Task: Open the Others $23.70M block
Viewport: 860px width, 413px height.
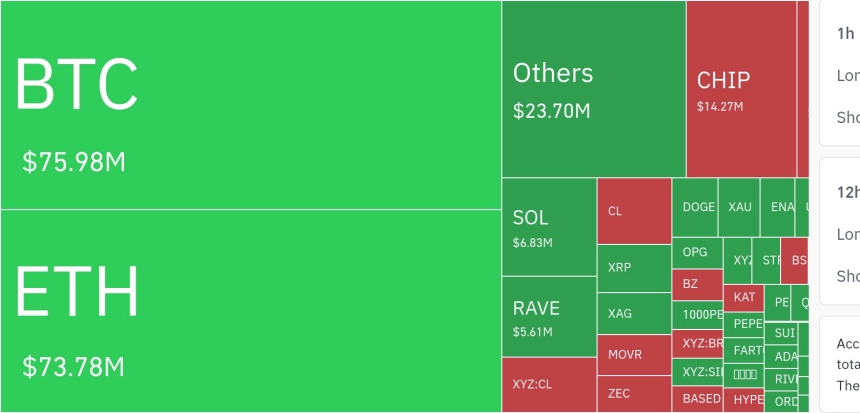Action: [594, 90]
